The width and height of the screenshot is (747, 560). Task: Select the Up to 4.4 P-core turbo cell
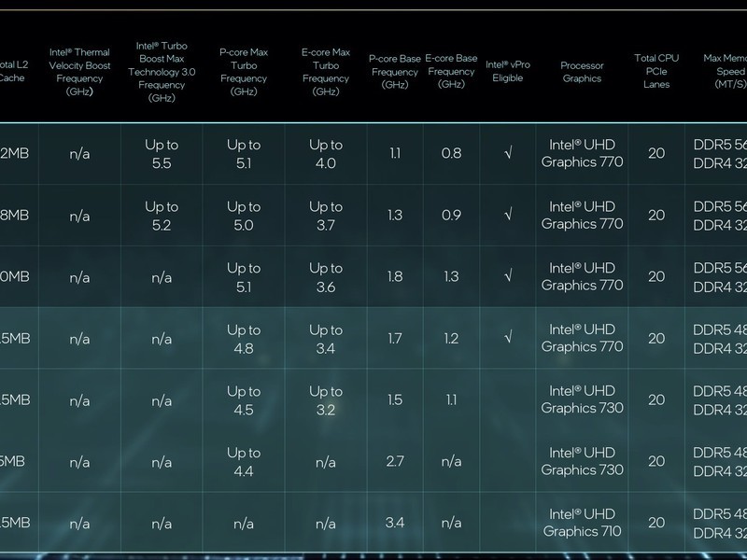(244, 462)
